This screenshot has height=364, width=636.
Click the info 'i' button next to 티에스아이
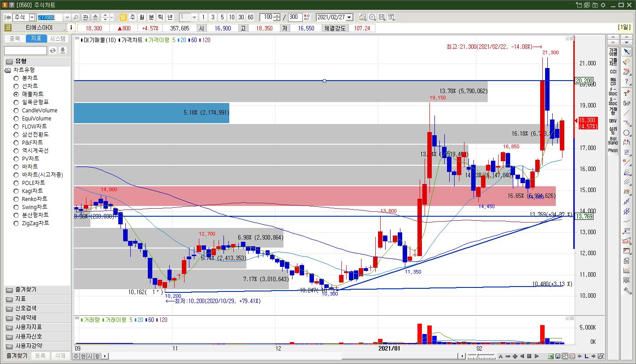tap(72, 28)
